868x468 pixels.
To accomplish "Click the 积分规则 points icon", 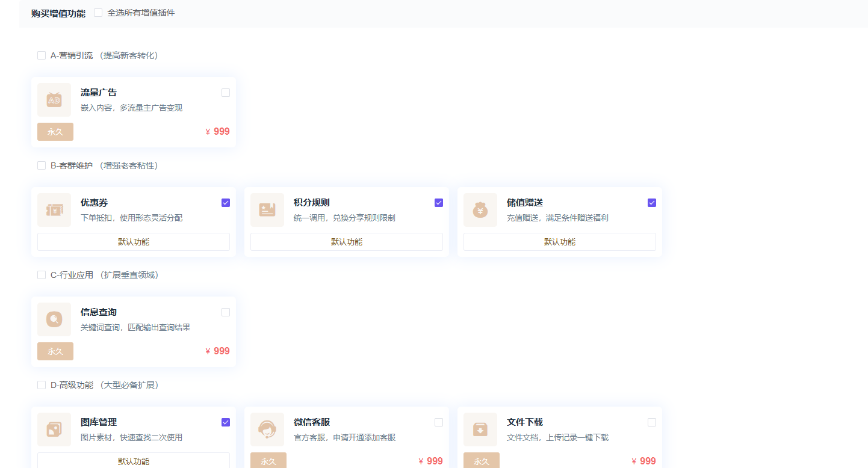I will tap(267, 210).
